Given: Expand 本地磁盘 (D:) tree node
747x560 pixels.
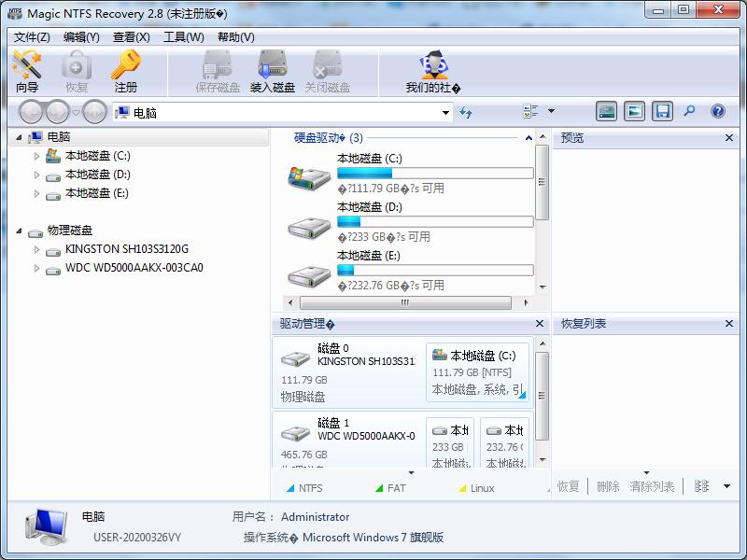Looking at the screenshot, I should pos(36,175).
